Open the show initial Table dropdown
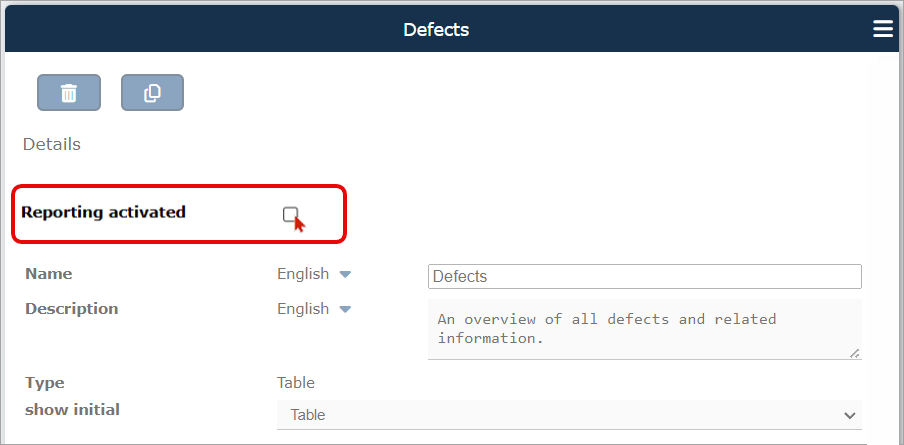The image size is (904, 445). (569, 415)
